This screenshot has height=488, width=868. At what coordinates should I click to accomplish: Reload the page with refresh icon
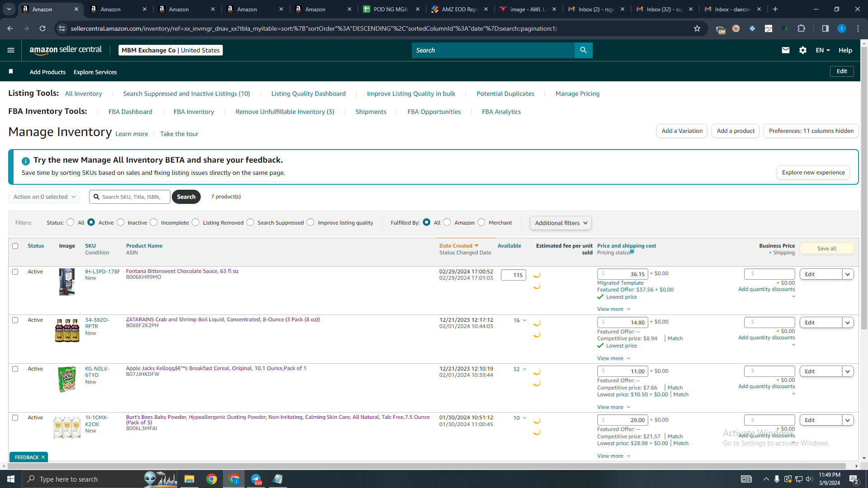click(x=42, y=28)
